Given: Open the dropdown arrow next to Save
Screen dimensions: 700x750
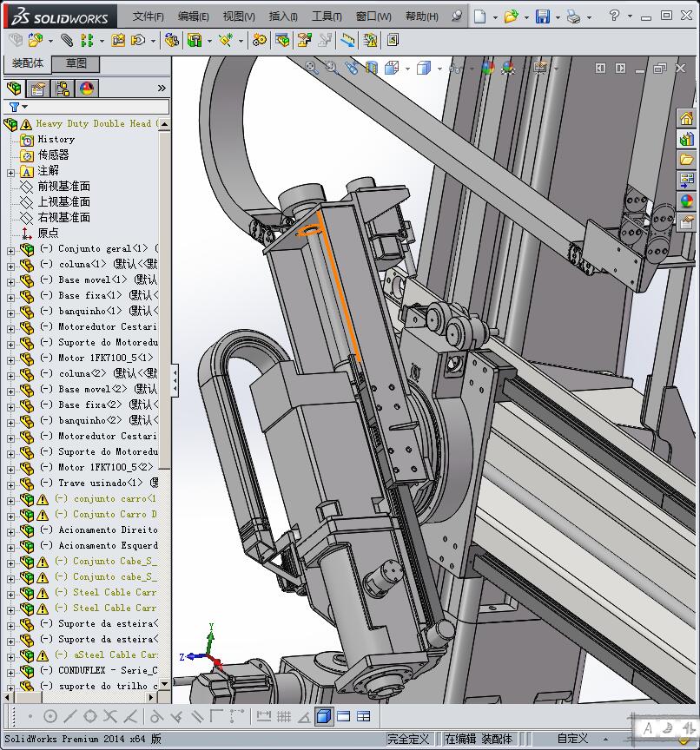Looking at the screenshot, I should point(558,16).
